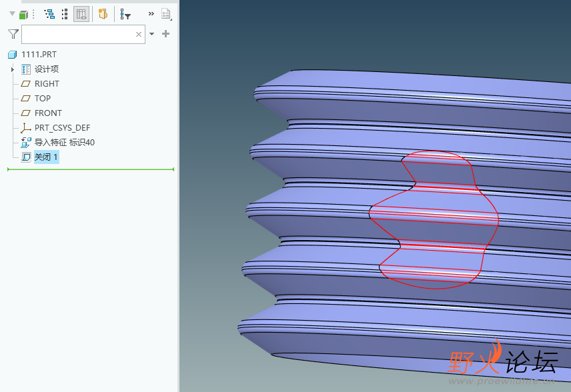The height and width of the screenshot is (392, 571).
Task: Click the plus add-filter button
Action: tap(166, 34)
